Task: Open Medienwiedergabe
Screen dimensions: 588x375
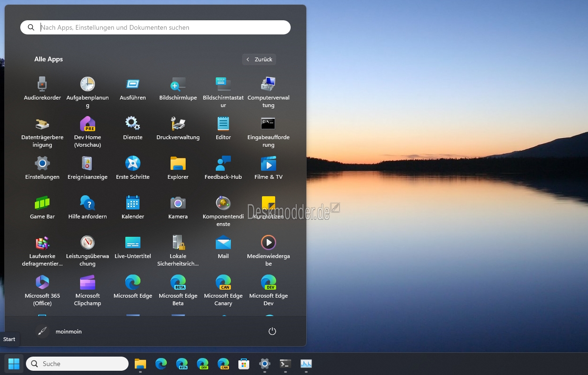Action: click(x=269, y=250)
